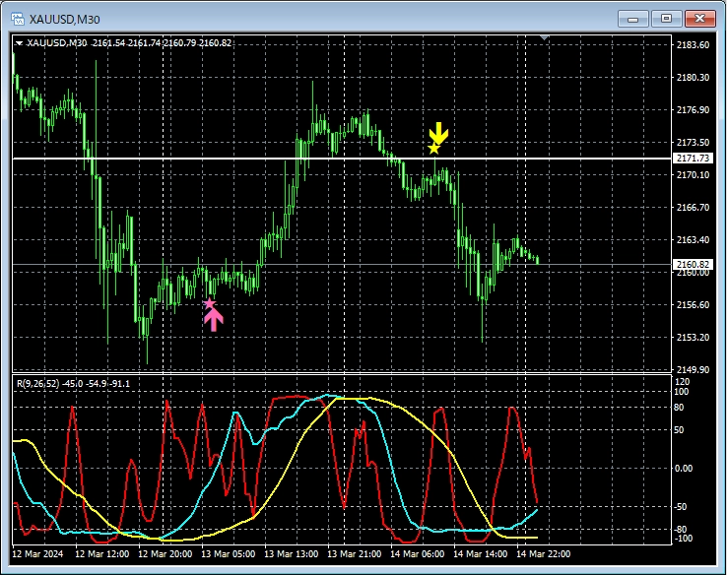
Task: Maximize the XAUUSD,M30 chart window
Action: (667, 18)
